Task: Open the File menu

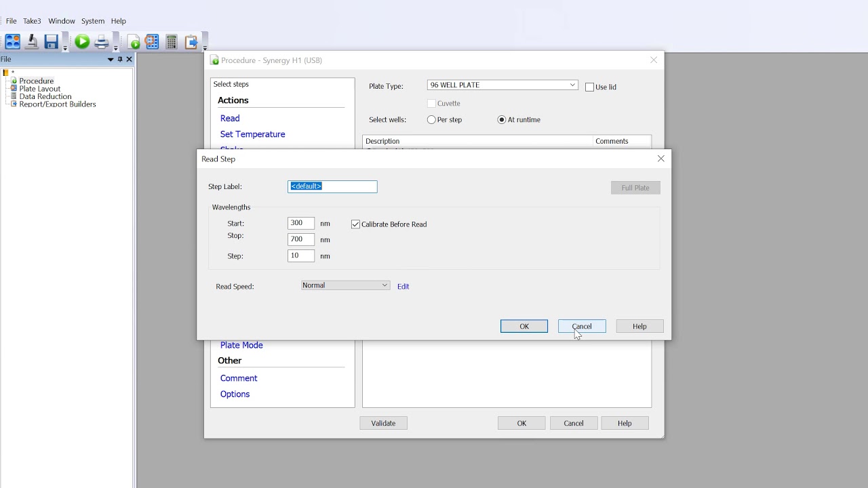Action: tap(11, 21)
